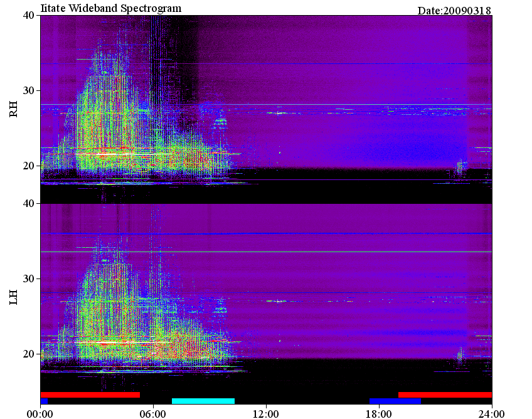The width and height of the screenshot is (532, 419).
Task: Click the 'Iitate Wideband Spectrogram' title text
Action: 111,8
